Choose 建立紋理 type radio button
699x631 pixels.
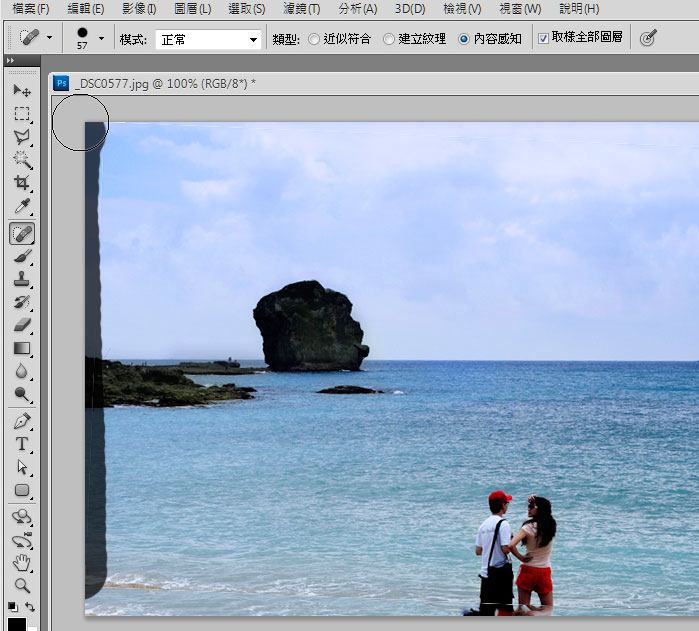(x=389, y=39)
